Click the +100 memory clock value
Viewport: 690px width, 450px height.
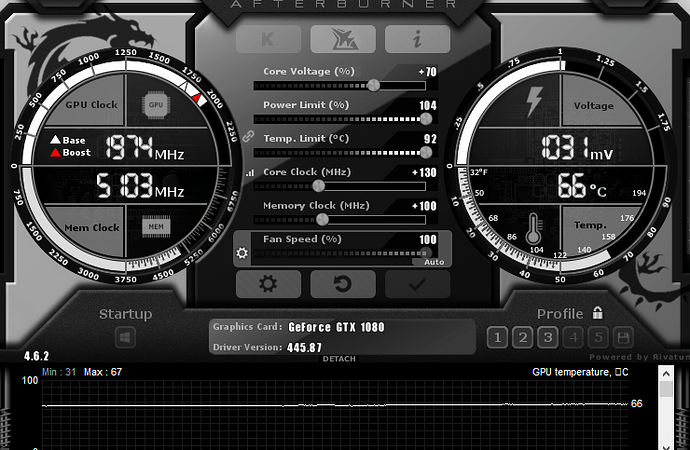424,206
